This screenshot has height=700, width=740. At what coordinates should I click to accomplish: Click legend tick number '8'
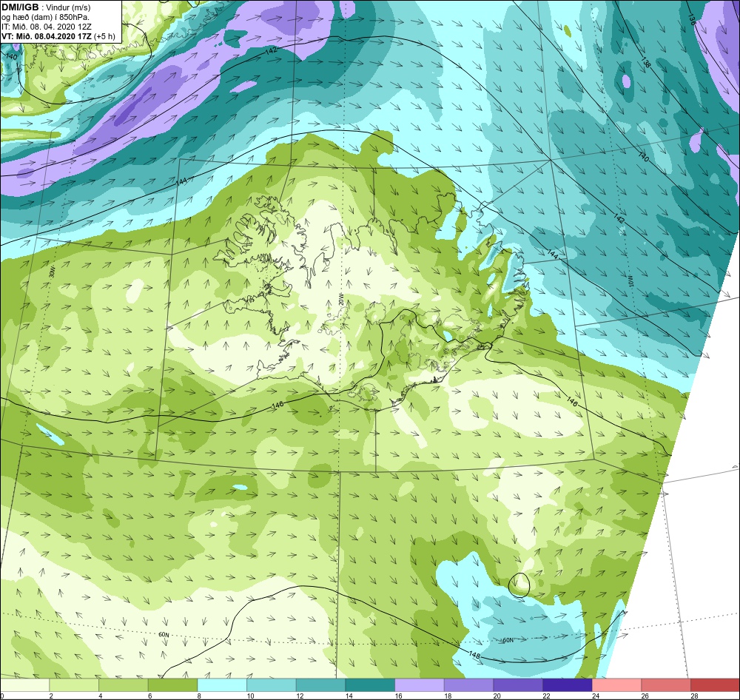tap(199, 696)
